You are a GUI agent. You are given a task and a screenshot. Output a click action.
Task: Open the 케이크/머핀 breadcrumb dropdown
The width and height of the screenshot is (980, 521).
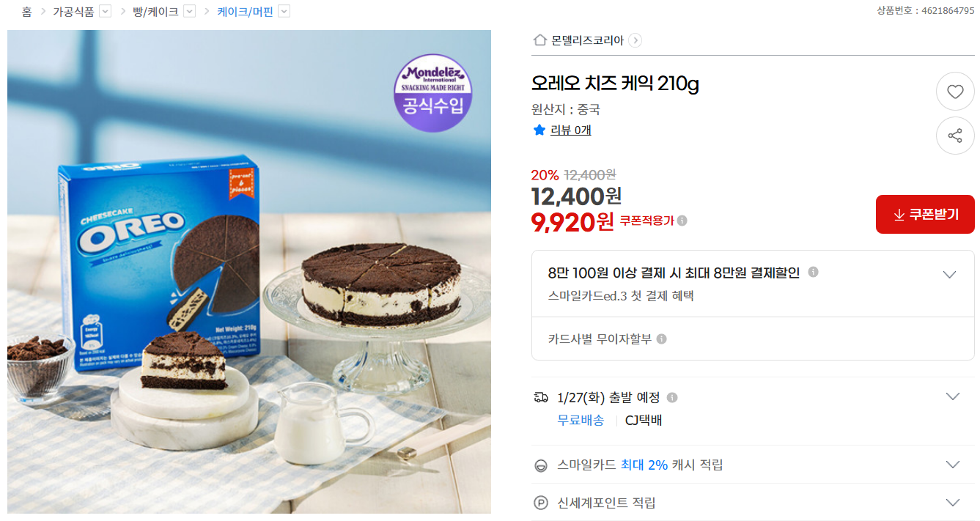[284, 11]
